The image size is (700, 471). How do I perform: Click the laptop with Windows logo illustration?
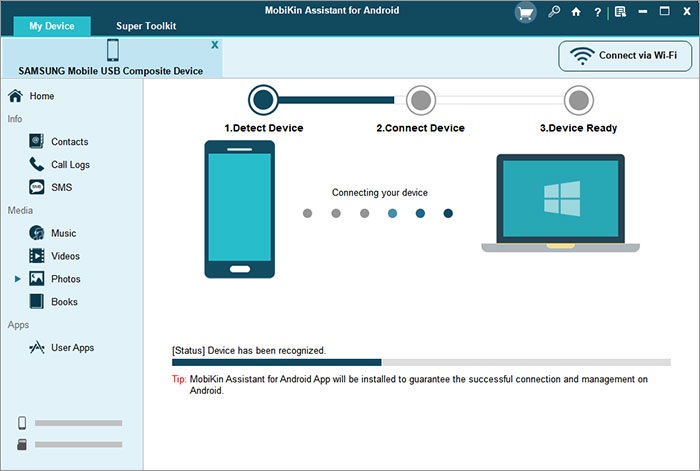(561, 204)
